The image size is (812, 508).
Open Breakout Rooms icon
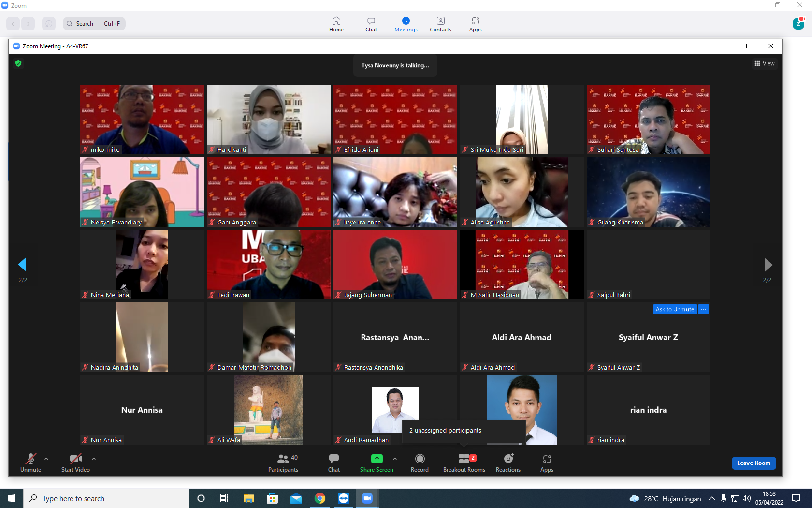pos(464,459)
